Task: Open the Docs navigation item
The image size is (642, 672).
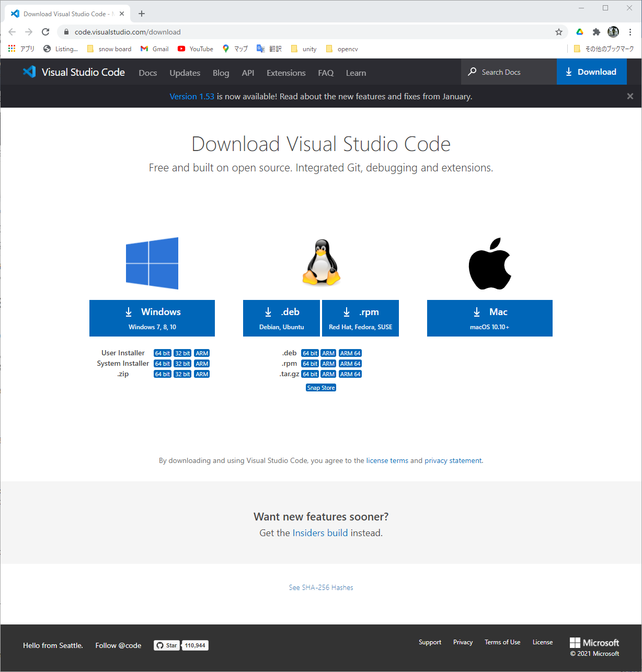Action: [148, 73]
